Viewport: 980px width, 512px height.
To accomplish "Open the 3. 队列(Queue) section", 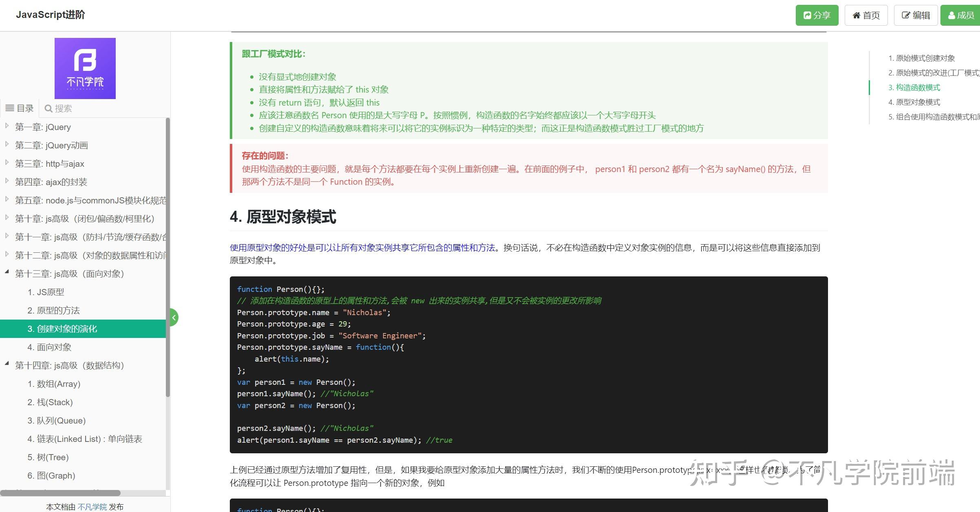I will [x=56, y=420].
